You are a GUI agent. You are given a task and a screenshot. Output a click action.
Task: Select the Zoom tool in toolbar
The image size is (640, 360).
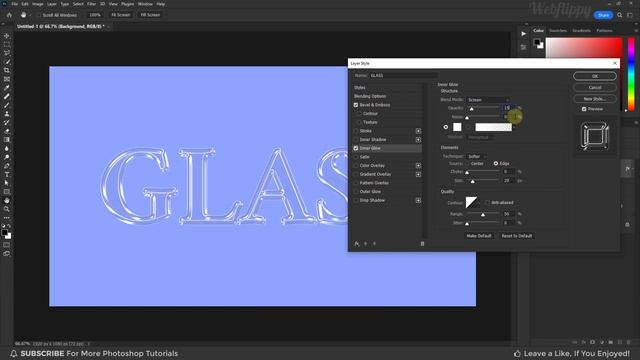pos(7,209)
